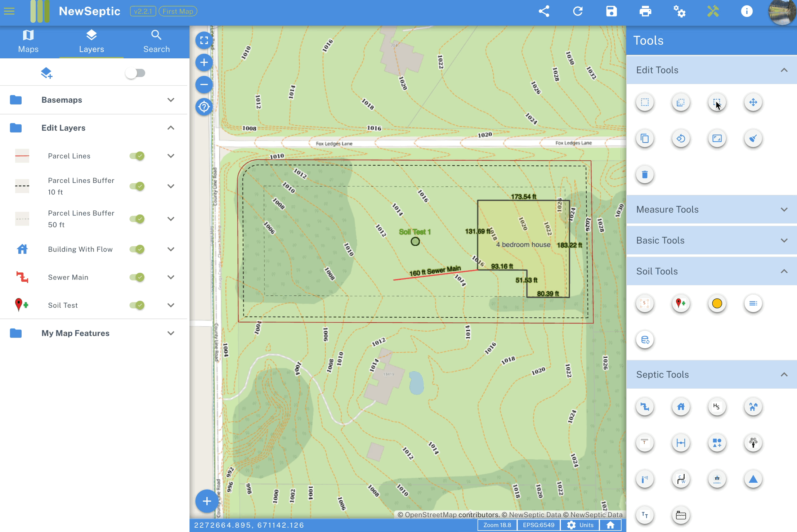Save the map with floppy disk icon
Screen dimensions: 797x532
pos(612,11)
